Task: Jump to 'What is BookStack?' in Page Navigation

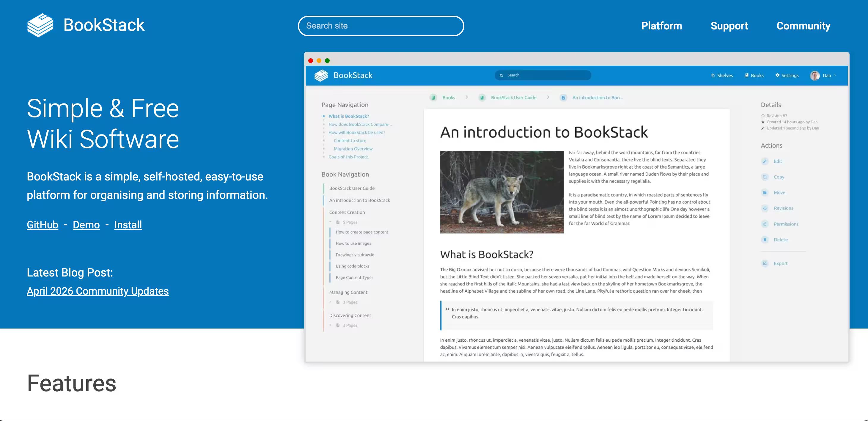Action: 349,116
